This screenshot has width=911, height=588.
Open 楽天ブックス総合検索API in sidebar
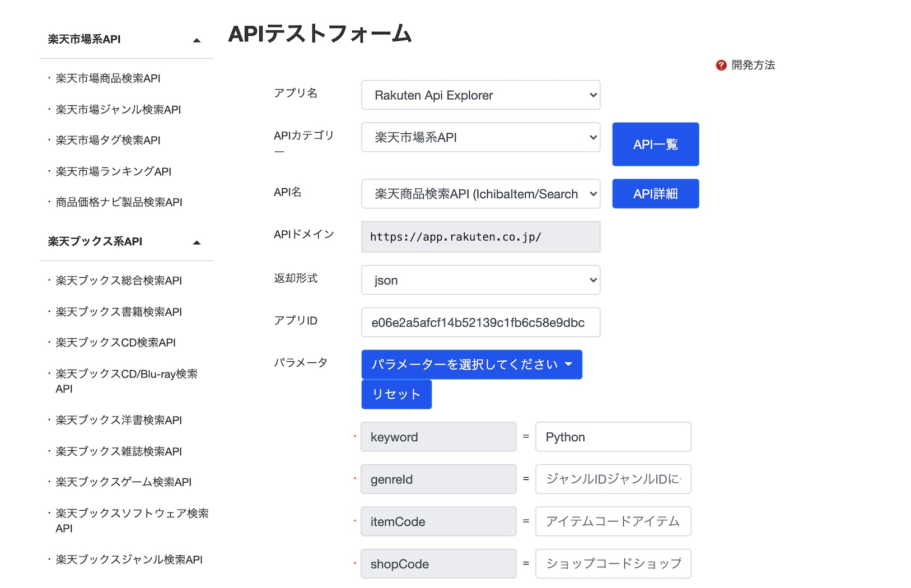(x=119, y=281)
